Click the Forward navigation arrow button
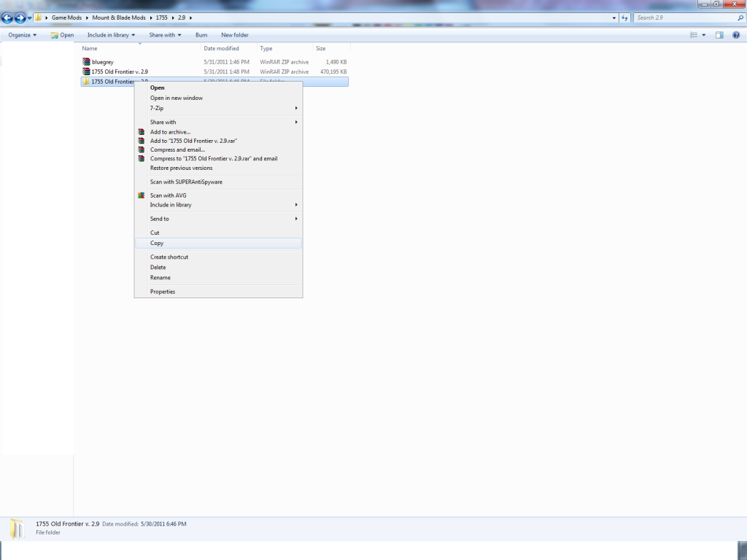Screen dimensions: 747x560 coord(20,17)
